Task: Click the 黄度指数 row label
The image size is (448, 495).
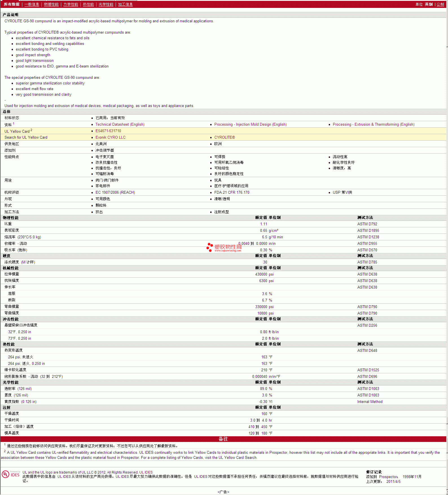Action: pyautogui.click(x=20, y=402)
